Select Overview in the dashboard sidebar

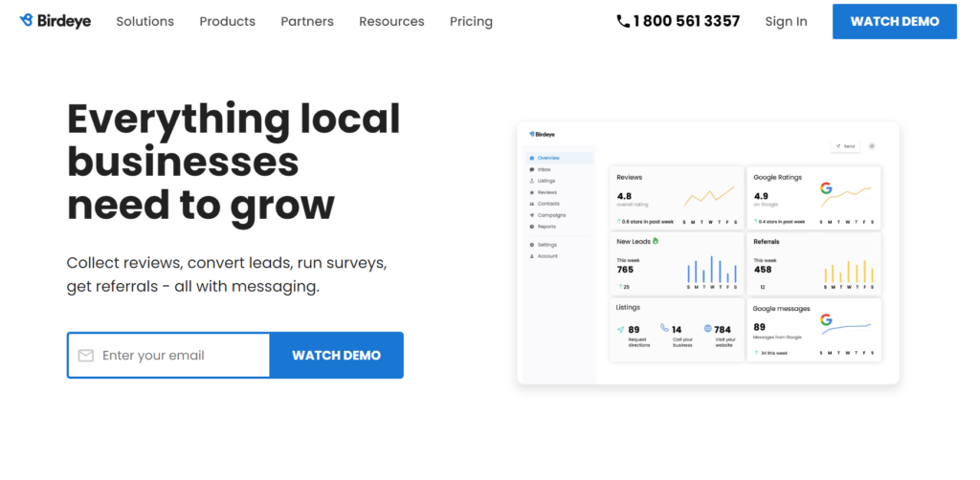pyautogui.click(x=559, y=158)
